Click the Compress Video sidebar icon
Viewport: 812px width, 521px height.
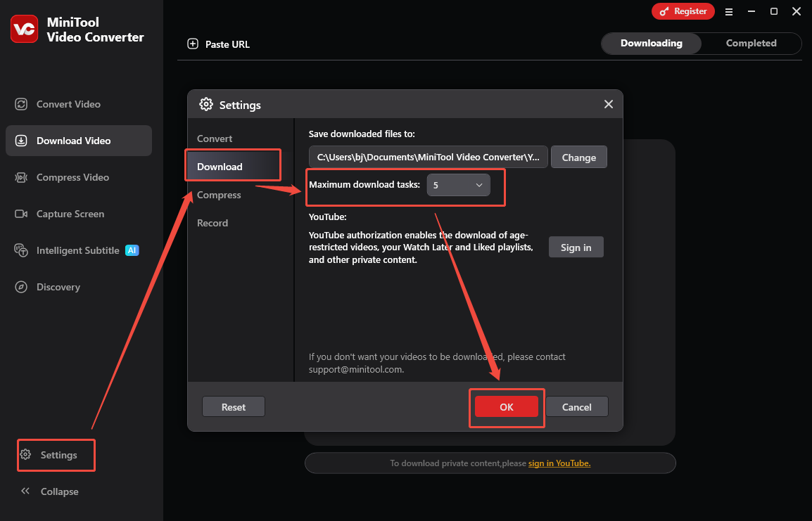21,177
